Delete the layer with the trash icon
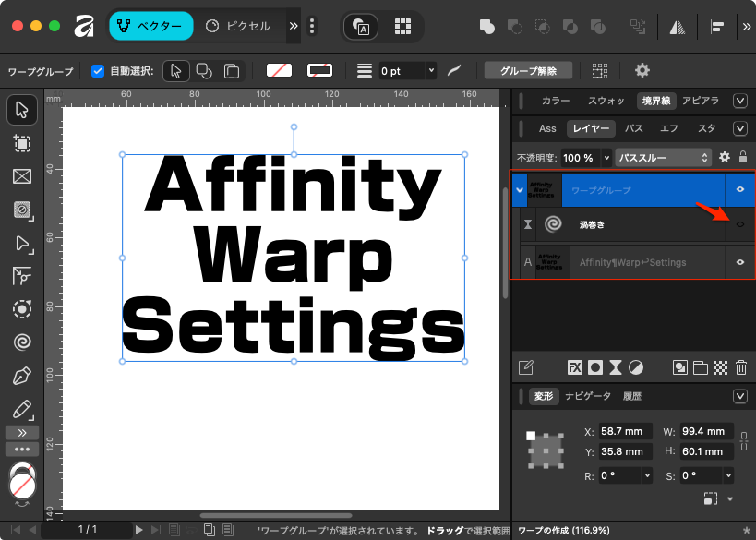Viewport: 756px width, 540px height. pyautogui.click(x=740, y=367)
